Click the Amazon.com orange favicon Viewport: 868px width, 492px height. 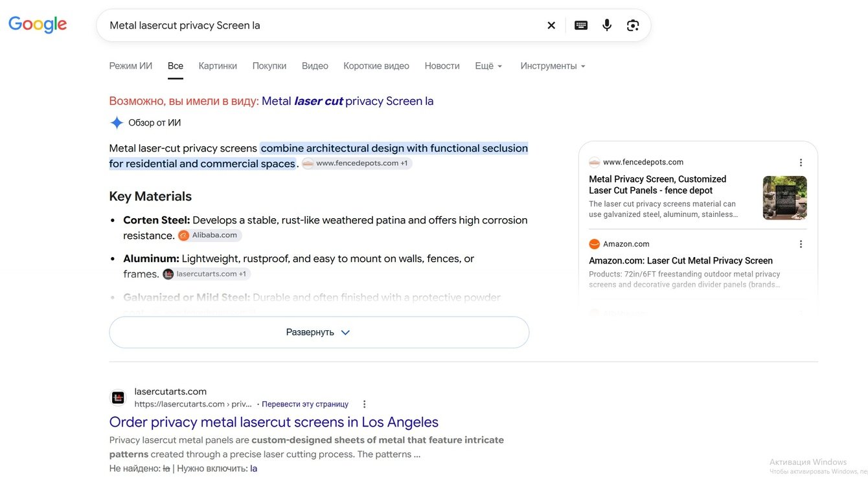pos(594,244)
